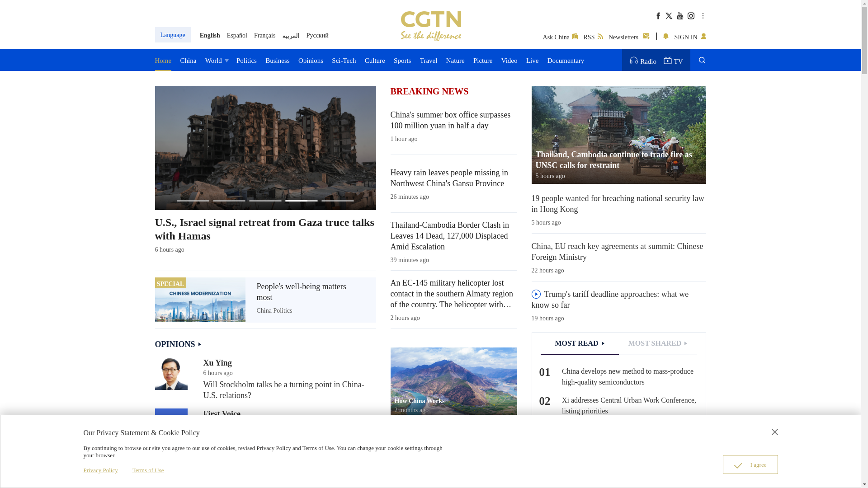Screen dimensions: 868x488
Task: Switch to the MOST READ tab
Action: 580,343
